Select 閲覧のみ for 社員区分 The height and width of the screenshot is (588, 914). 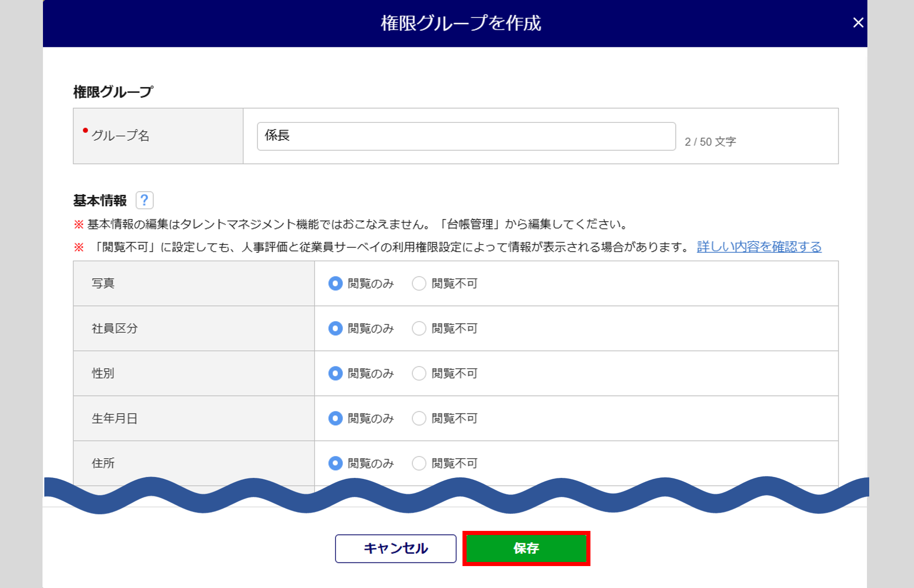tap(335, 328)
